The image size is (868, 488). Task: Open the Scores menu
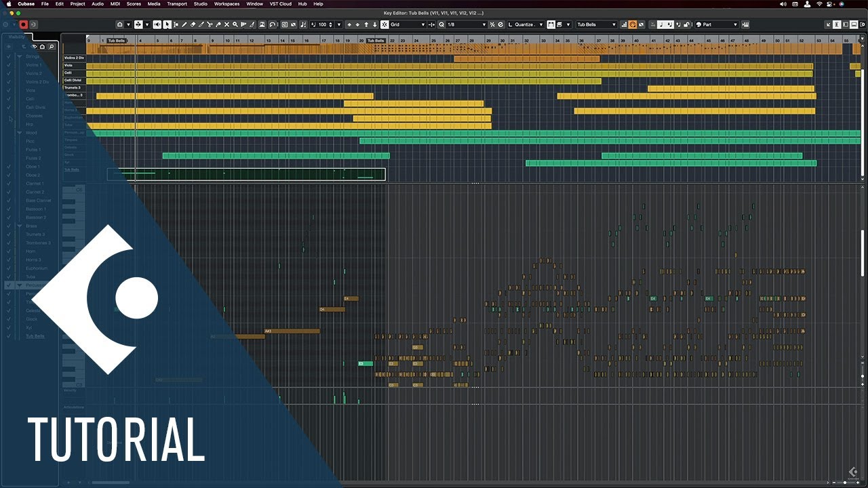point(134,3)
